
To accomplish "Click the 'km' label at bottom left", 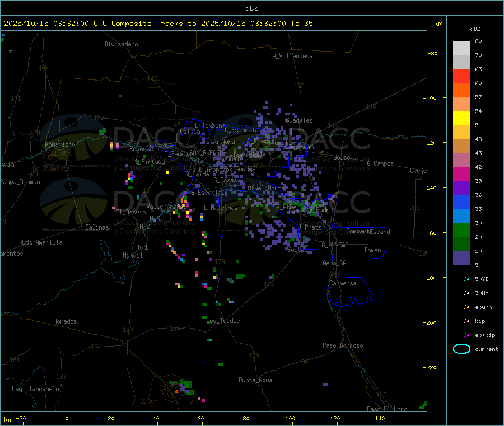I will pos(8,420).
